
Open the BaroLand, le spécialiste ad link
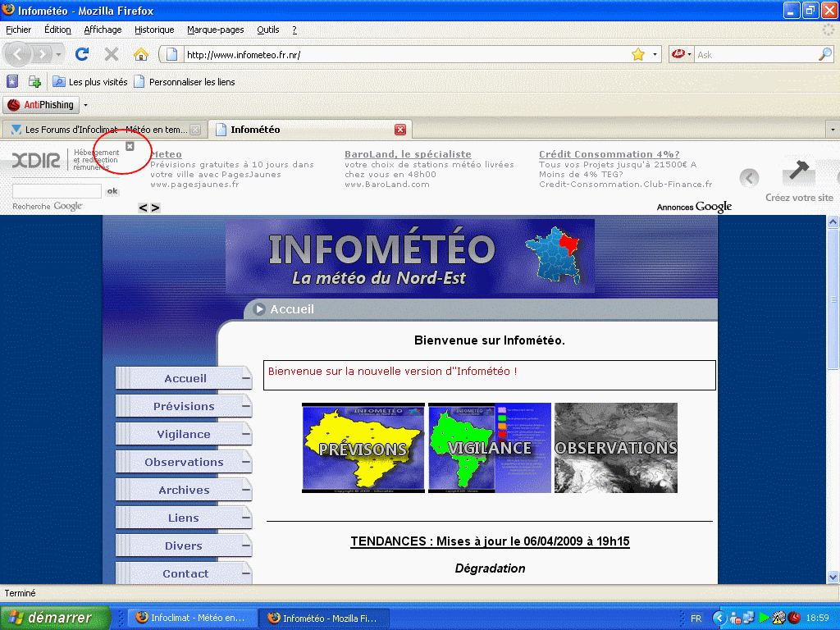408,154
